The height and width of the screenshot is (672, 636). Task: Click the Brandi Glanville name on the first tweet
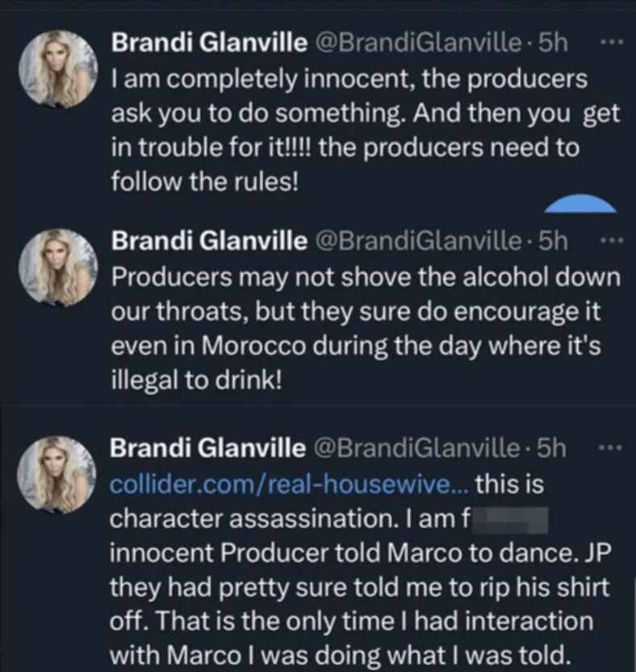point(208,44)
